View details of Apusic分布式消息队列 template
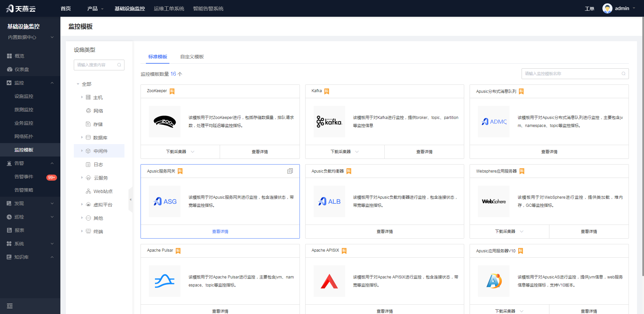This screenshot has width=644, height=314. pyautogui.click(x=549, y=152)
